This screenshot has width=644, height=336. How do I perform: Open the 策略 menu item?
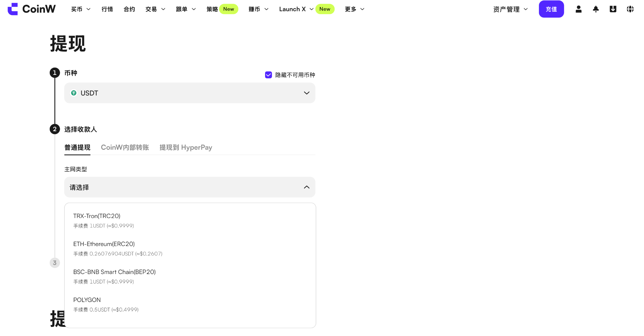(x=212, y=9)
